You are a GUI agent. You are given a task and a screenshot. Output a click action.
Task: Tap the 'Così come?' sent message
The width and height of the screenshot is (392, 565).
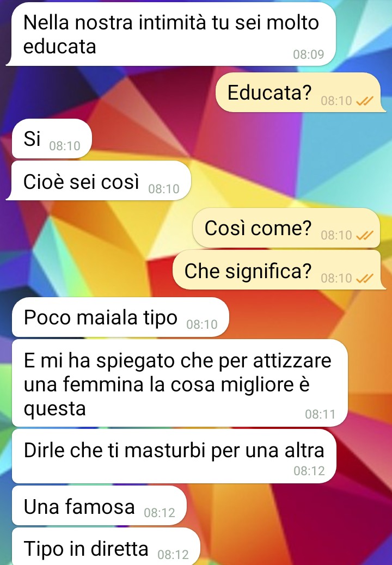point(286,228)
